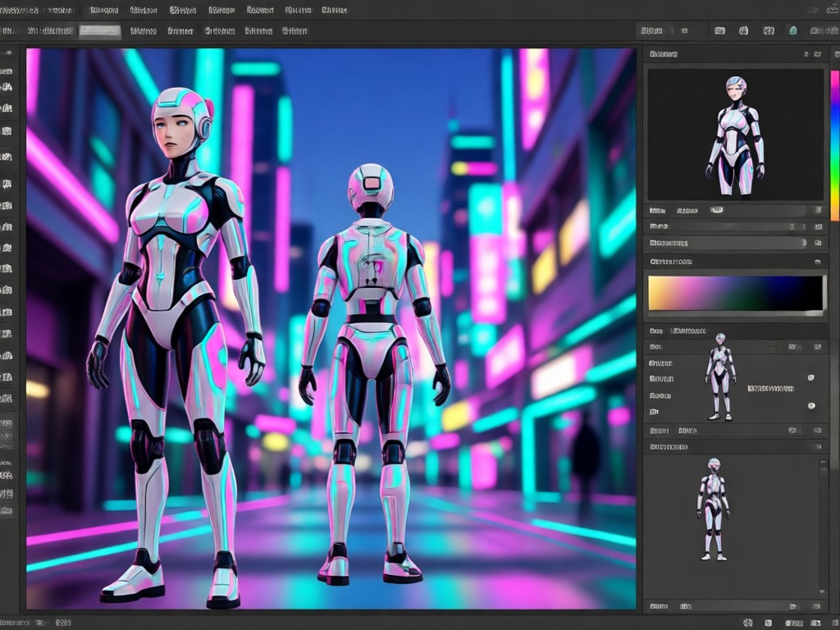The width and height of the screenshot is (840, 630).
Task: Click the teal gem icon in the top-right toolbar
Action: (793, 30)
